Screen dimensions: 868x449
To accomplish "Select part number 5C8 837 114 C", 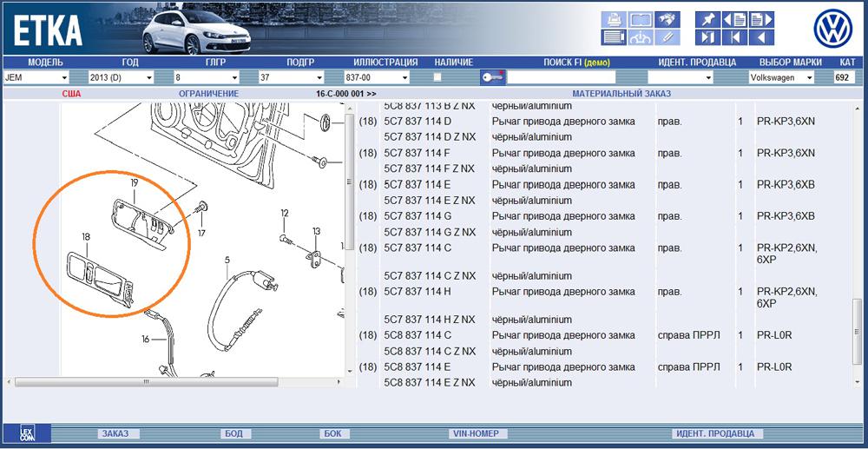I will pos(418,335).
